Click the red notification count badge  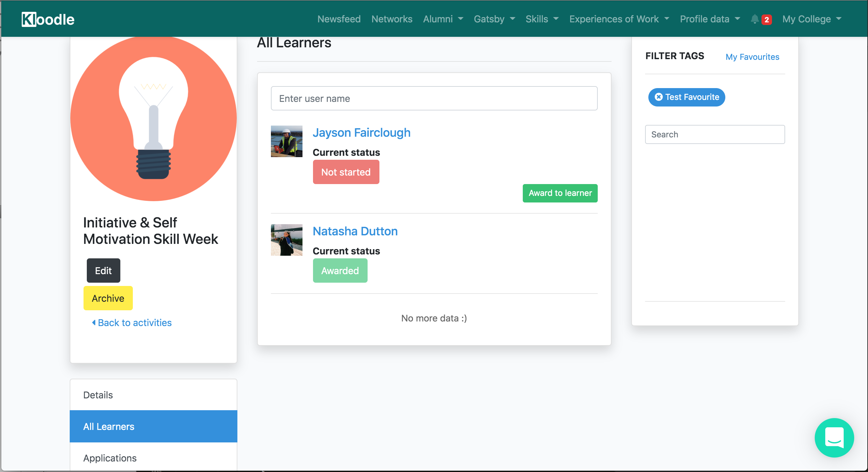(767, 19)
